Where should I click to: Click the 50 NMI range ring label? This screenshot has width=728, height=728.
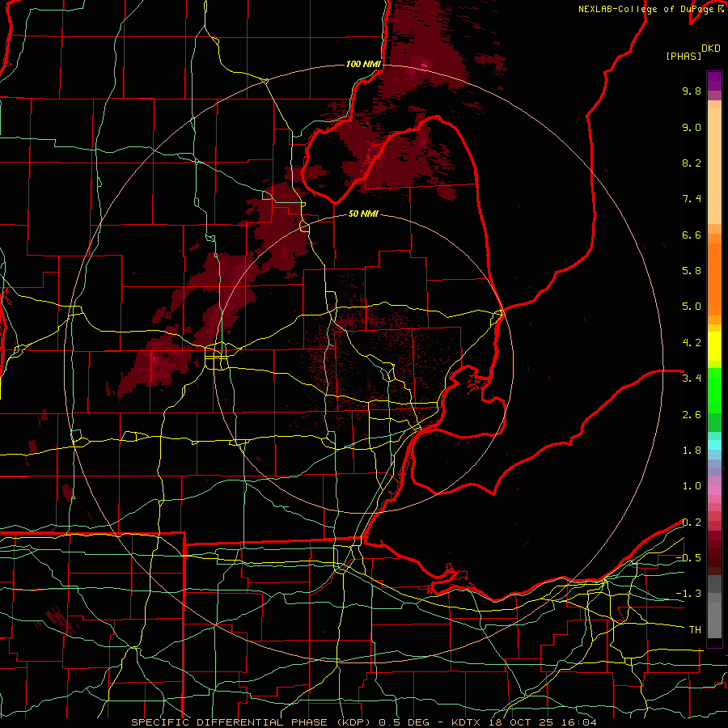click(363, 214)
